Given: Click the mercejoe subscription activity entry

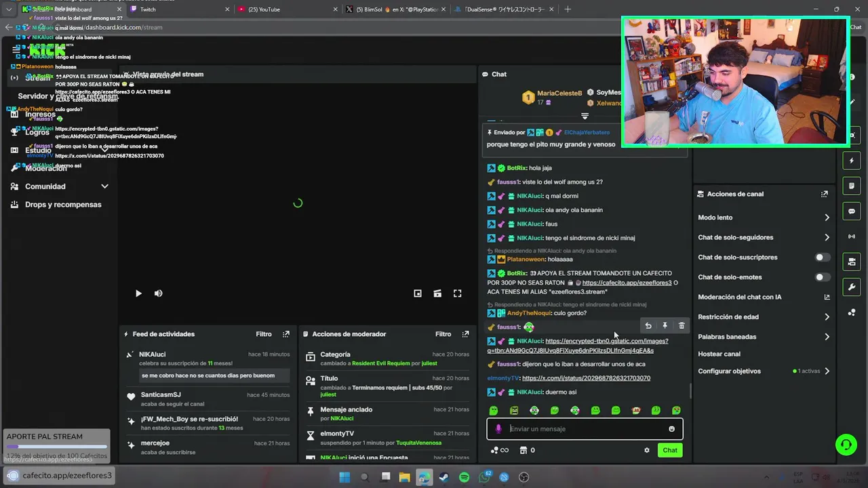Looking at the screenshot, I should tap(208, 447).
